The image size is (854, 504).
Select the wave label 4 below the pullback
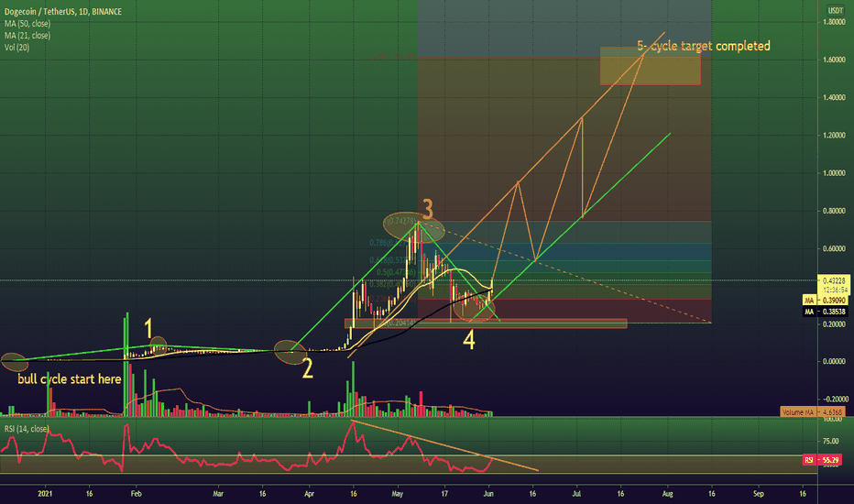click(x=469, y=340)
